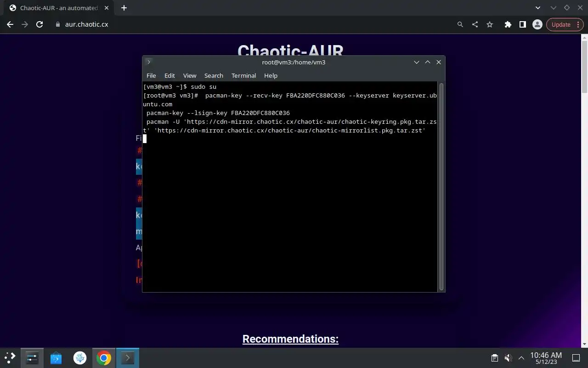Open the clipboard tray icon
Screen dimensions: 588x368
(494, 358)
